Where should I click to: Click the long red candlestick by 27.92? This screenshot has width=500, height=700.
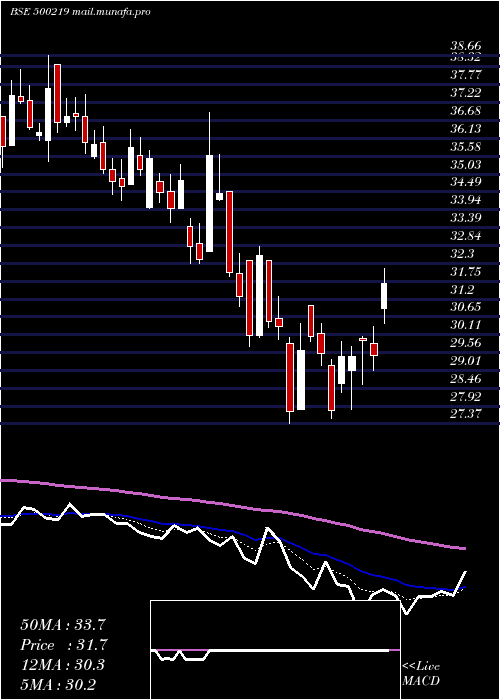click(x=290, y=377)
